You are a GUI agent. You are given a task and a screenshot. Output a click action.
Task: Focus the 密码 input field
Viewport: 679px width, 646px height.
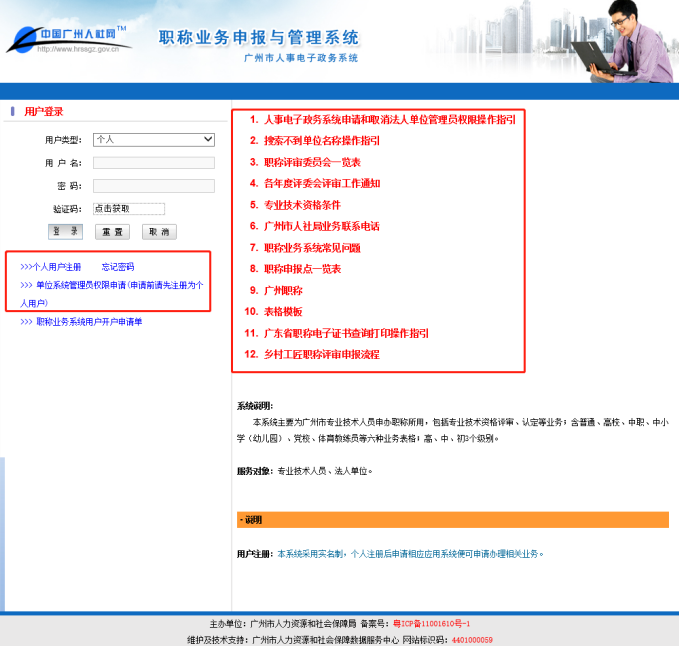click(x=154, y=186)
